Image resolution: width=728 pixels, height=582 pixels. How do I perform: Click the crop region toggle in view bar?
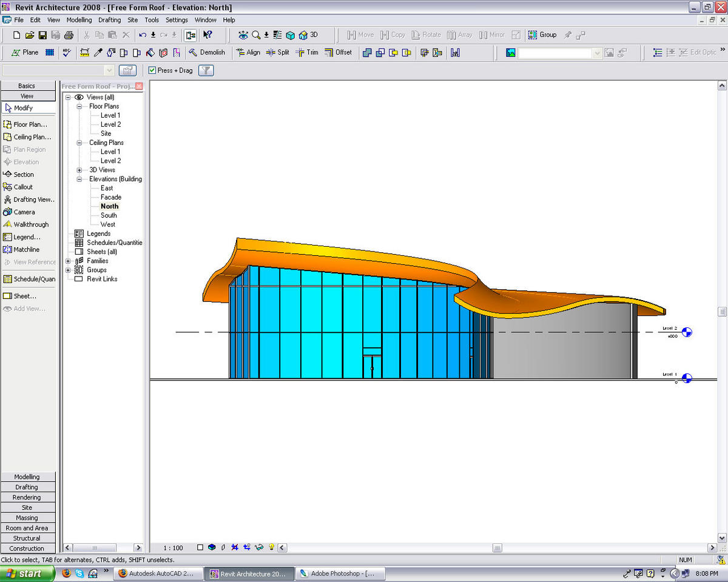235,547
